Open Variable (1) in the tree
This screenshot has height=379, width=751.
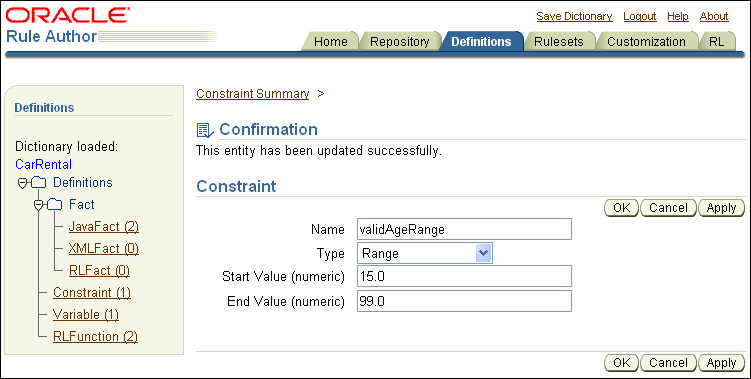tap(86, 314)
